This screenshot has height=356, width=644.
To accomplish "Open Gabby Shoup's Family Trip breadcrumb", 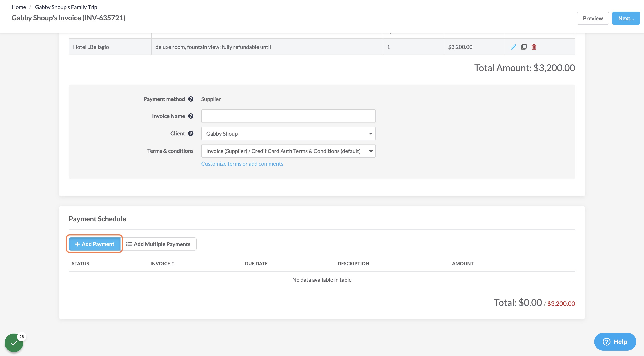I will (66, 7).
